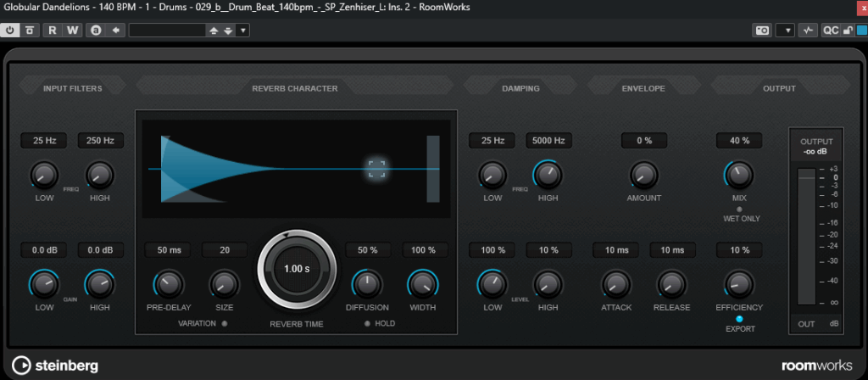Click the Bypass effect button
868x380 pixels.
coord(29,30)
